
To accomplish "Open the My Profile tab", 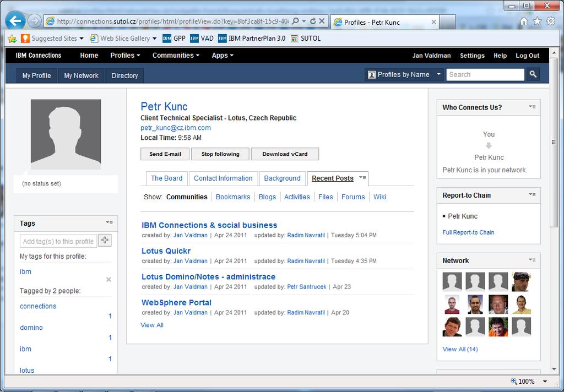I will click(37, 75).
